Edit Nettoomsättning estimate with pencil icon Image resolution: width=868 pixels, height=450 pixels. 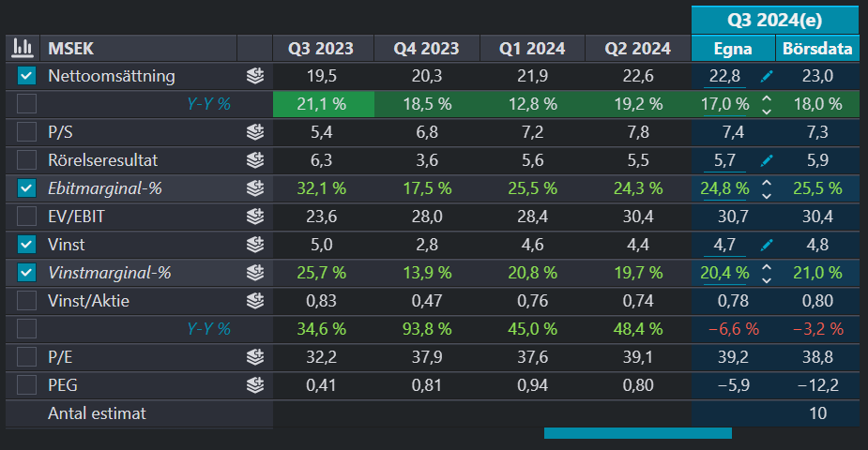coord(767,76)
